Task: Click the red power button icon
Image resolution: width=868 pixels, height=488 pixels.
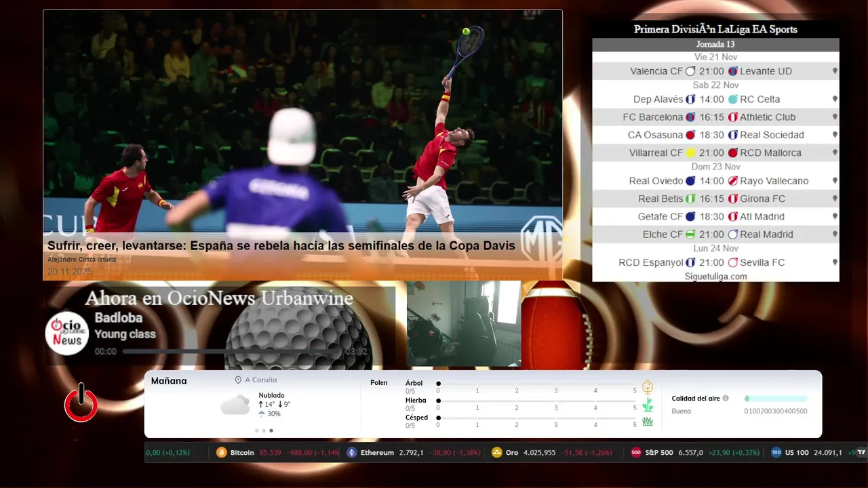Action: coord(81,403)
